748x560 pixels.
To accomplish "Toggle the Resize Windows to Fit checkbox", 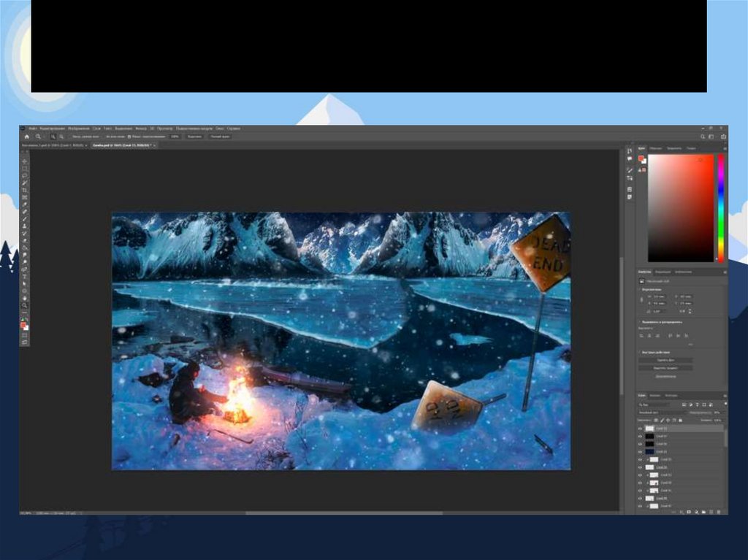I will click(x=71, y=137).
